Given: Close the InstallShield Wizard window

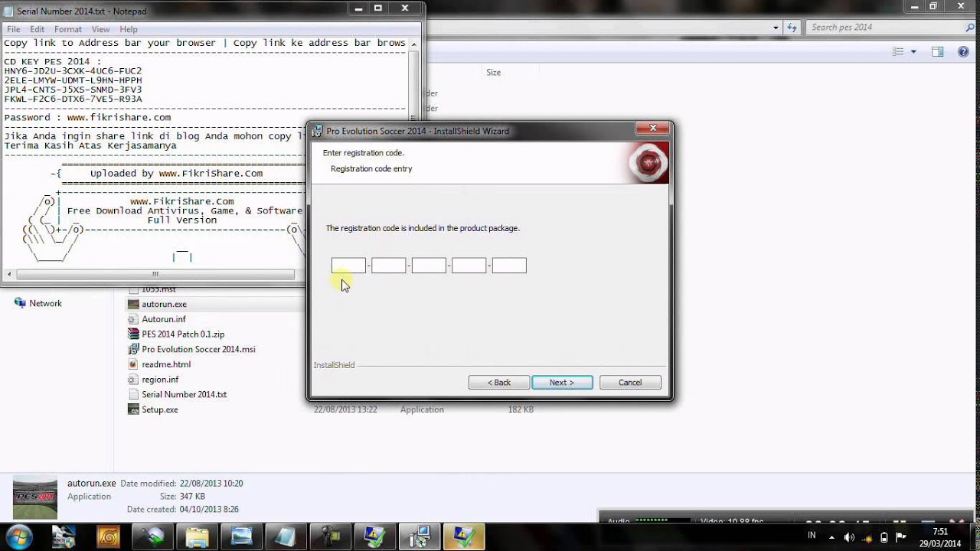Looking at the screenshot, I should pyautogui.click(x=653, y=129).
